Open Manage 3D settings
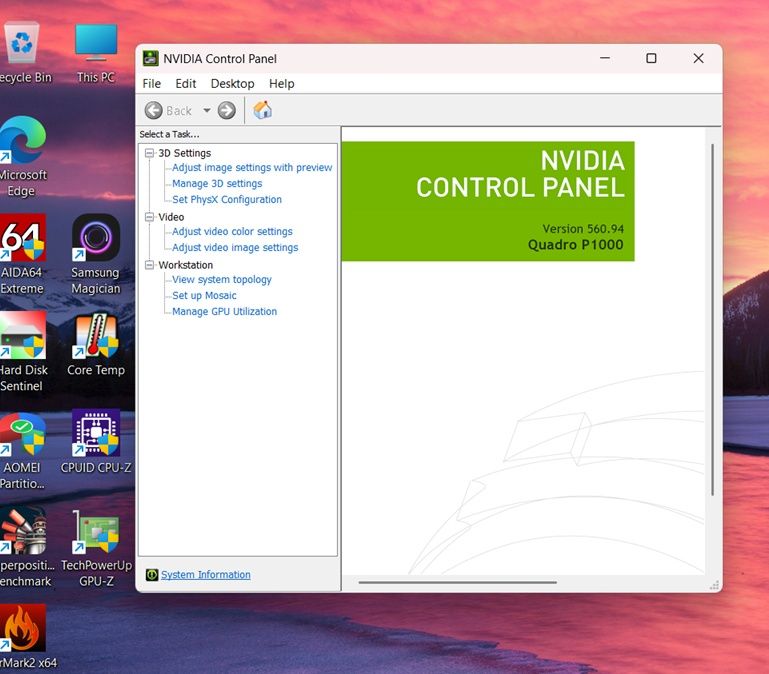 (217, 183)
